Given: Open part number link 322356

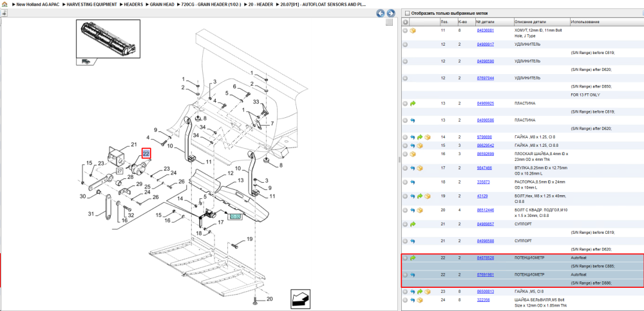Looking at the screenshot, I should click(x=484, y=300).
